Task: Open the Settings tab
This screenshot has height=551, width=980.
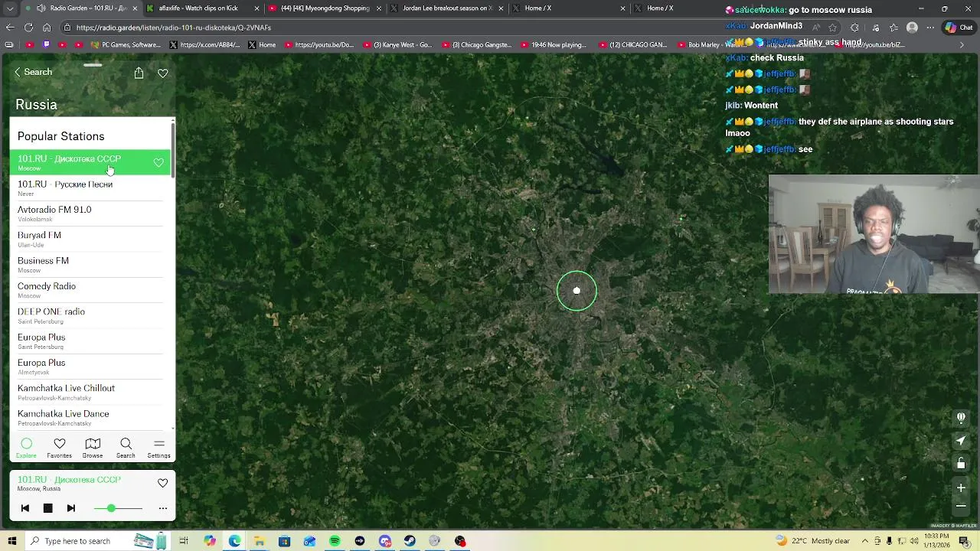Action: point(159,448)
